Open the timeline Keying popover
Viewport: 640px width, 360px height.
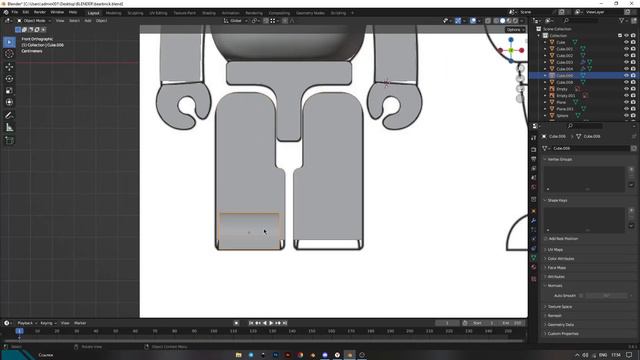point(48,323)
